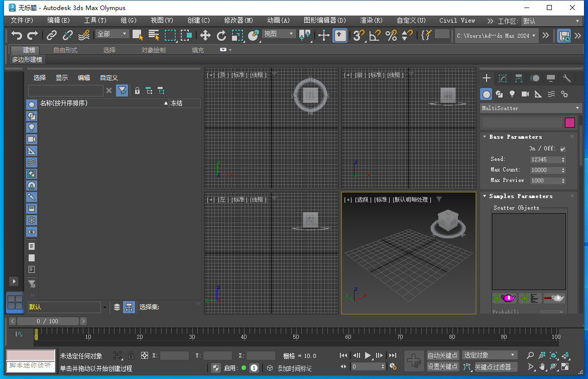Click the 设置关键点 button
The height and width of the screenshot is (379, 588).
coord(442,366)
